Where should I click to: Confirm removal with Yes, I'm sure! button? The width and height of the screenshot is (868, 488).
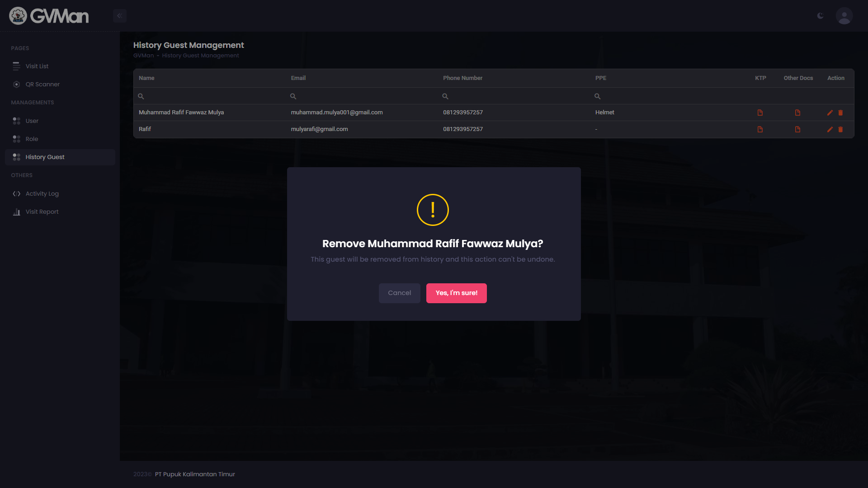[457, 293]
